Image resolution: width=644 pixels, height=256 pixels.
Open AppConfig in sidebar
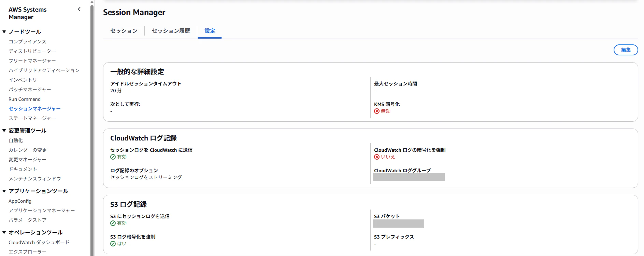pyautogui.click(x=20, y=201)
